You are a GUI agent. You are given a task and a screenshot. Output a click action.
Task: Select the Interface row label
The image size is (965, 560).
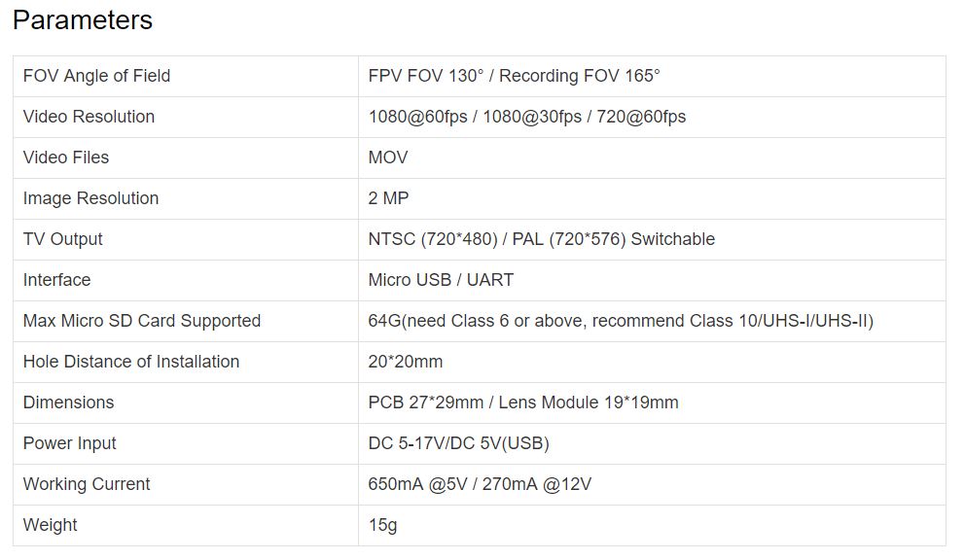[x=56, y=280]
